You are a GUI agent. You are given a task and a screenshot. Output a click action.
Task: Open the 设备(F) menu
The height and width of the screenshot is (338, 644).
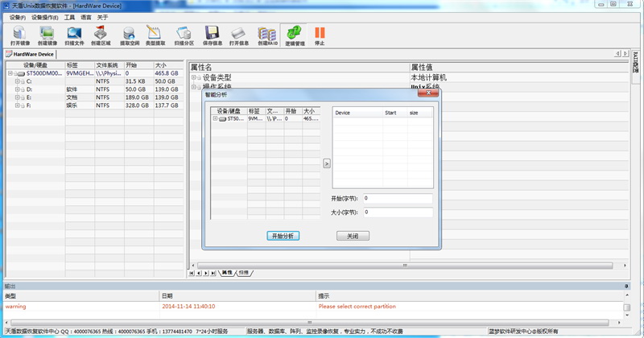(x=17, y=17)
